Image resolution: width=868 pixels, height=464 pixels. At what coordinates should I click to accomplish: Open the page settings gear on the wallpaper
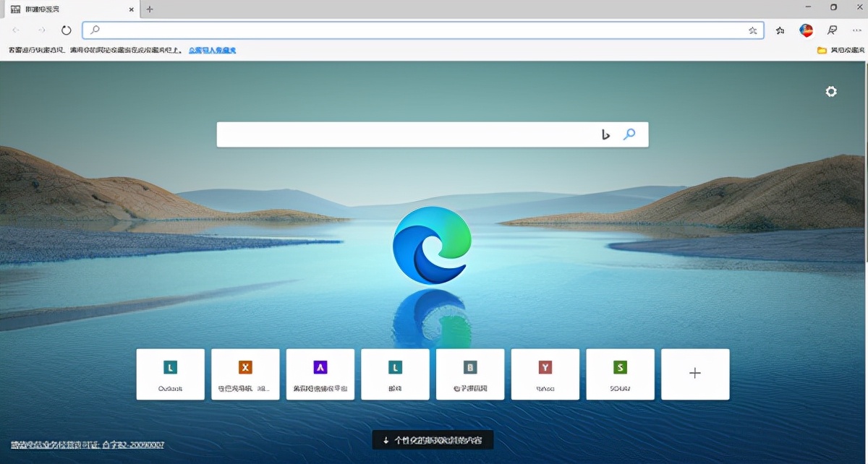coord(830,91)
